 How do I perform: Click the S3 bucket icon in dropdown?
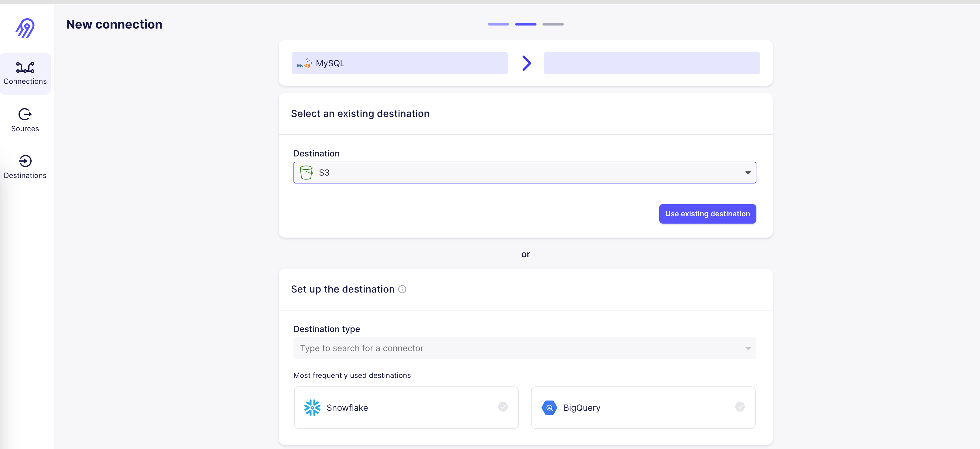(306, 172)
